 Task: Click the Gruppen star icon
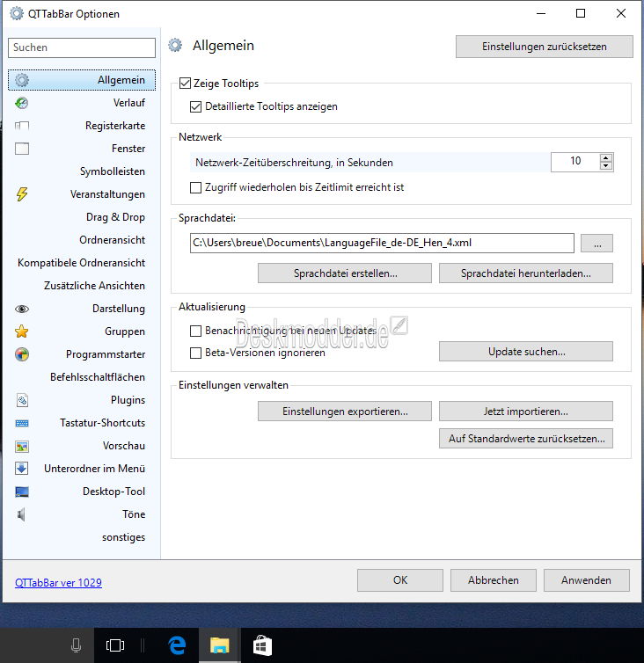tap(22, 331)
